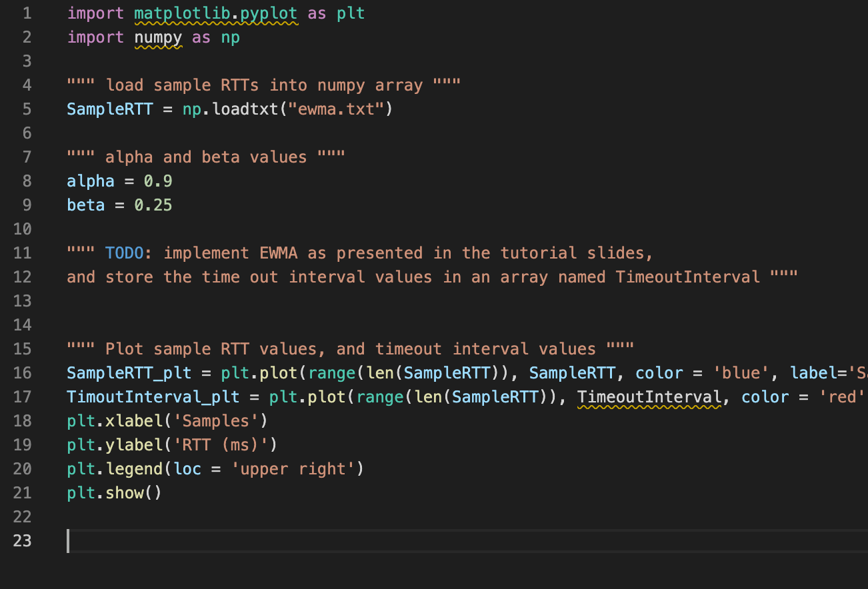Click line number 21 in the gutter

point(22,493)
